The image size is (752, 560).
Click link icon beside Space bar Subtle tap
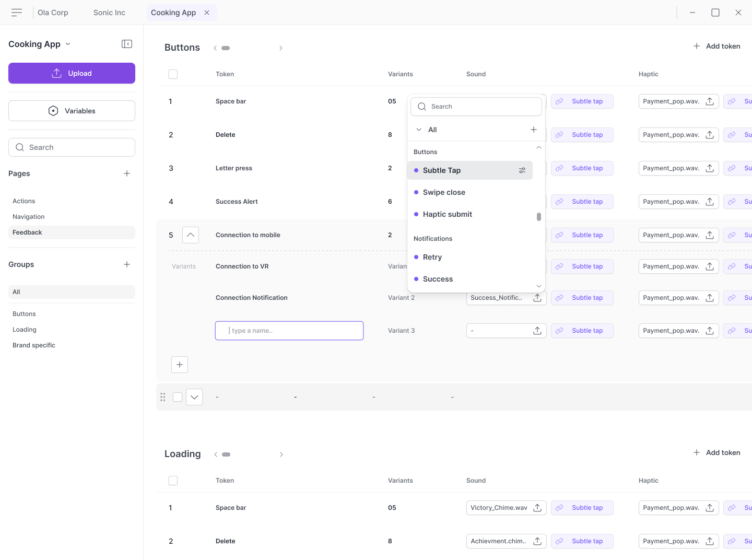559,101
